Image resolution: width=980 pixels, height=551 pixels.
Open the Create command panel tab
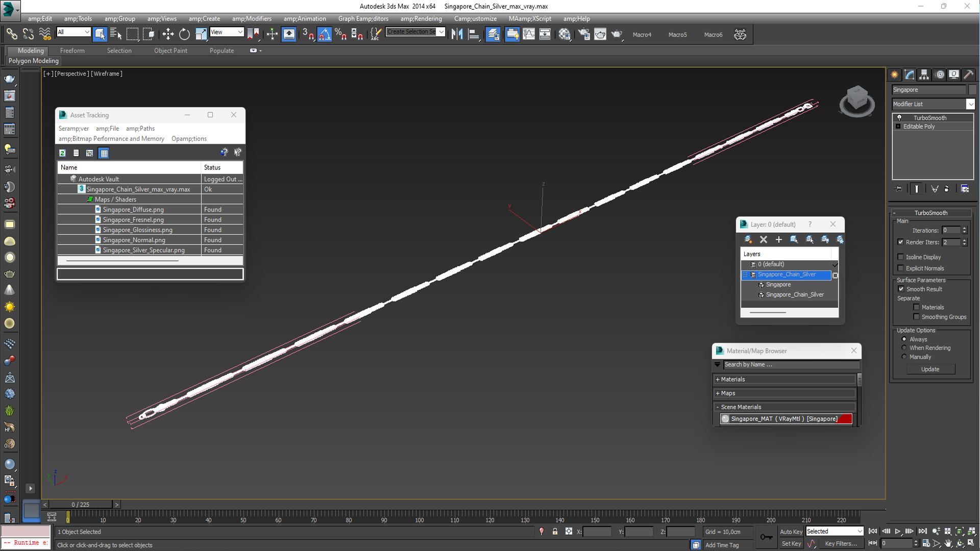(895, 74)
